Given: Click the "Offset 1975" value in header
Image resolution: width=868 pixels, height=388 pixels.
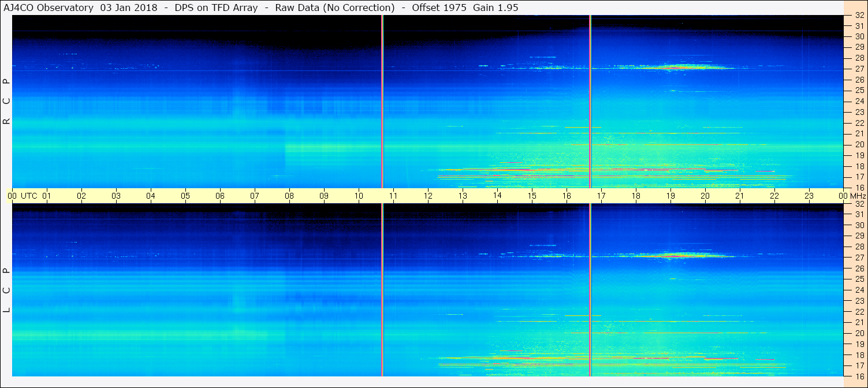Looking at the screenshot, I should coord(439,8).
